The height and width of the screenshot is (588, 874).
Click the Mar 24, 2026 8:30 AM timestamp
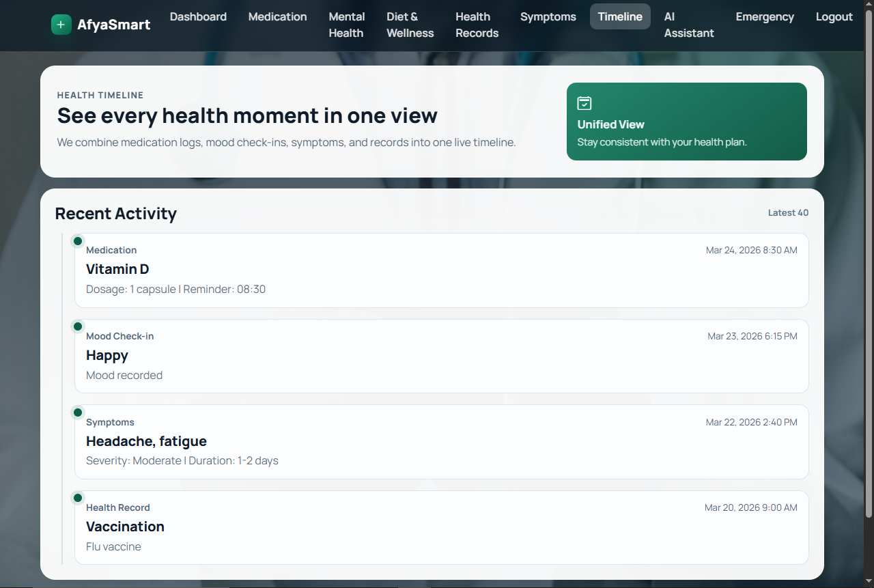(x=751, y=250)
